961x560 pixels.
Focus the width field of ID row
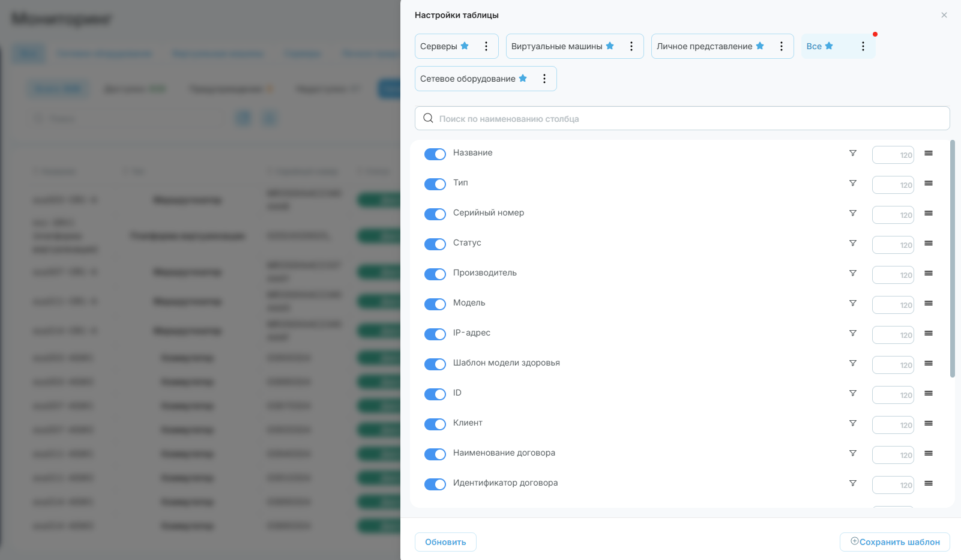tap(893, 395)
